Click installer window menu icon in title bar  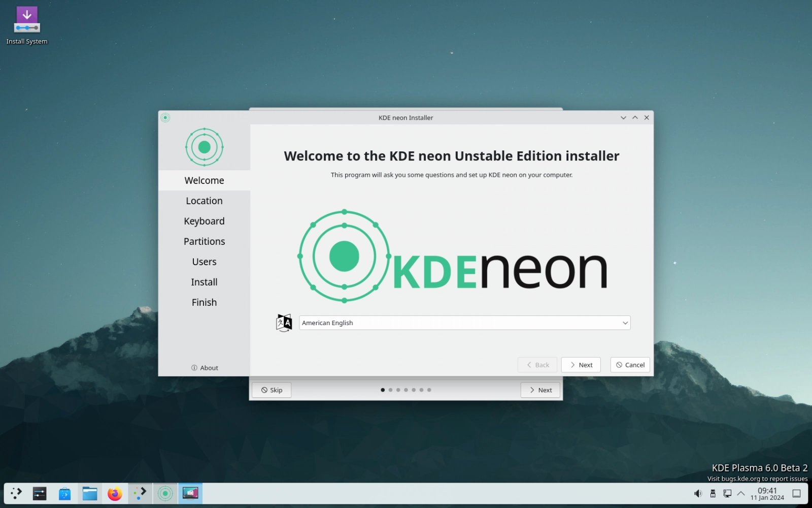(x=165, y=117)
